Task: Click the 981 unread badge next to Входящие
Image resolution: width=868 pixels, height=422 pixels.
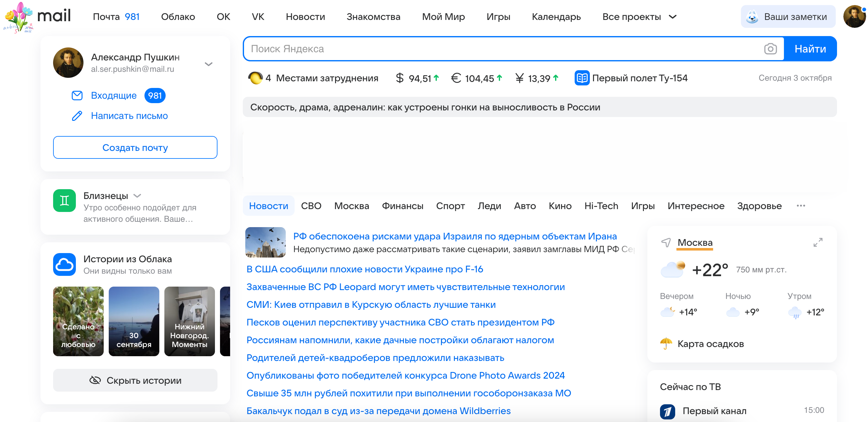Action: (155, 96)
